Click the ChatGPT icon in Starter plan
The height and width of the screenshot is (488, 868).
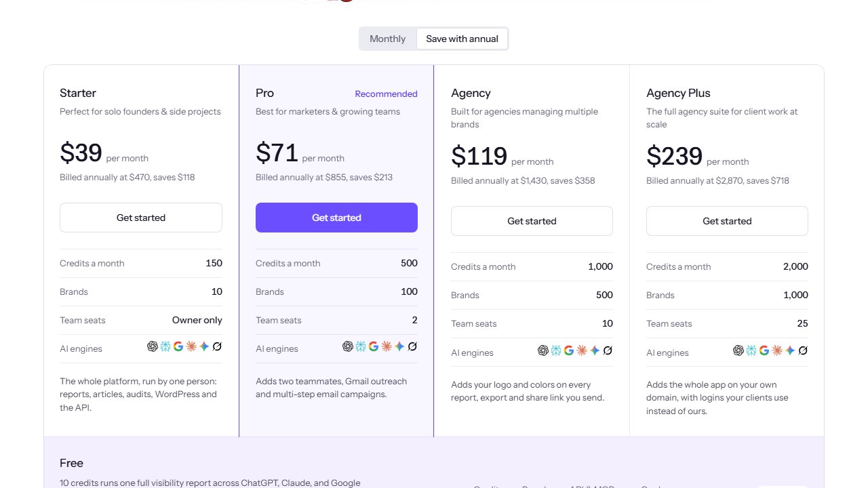(x=153, y=346)
